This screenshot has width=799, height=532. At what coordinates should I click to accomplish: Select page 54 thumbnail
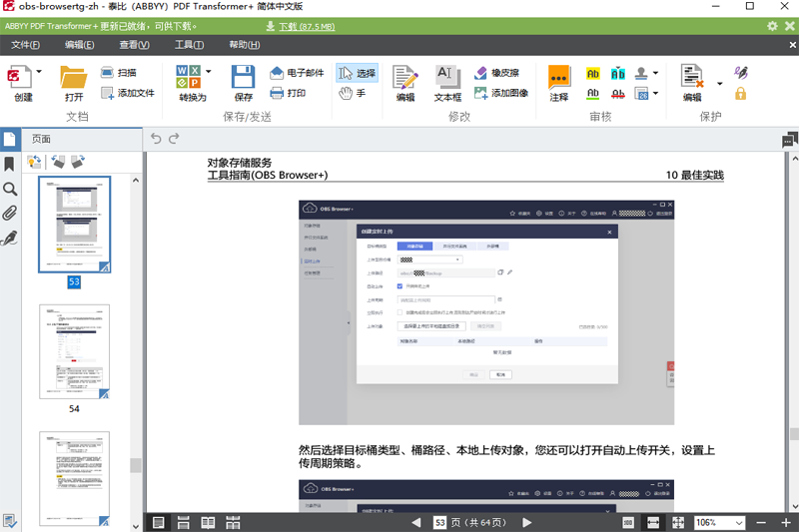74,351
